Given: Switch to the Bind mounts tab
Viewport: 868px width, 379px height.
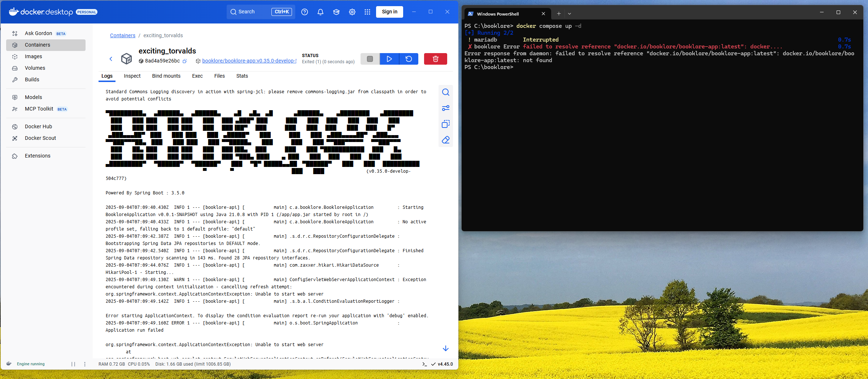Looking at the screenshot, I should (166, 76).
